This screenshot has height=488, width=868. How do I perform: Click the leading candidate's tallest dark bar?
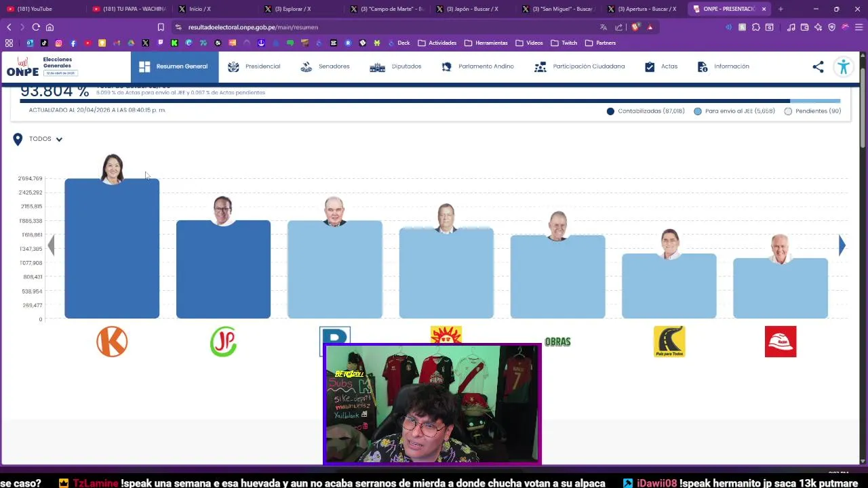(112, 249)
